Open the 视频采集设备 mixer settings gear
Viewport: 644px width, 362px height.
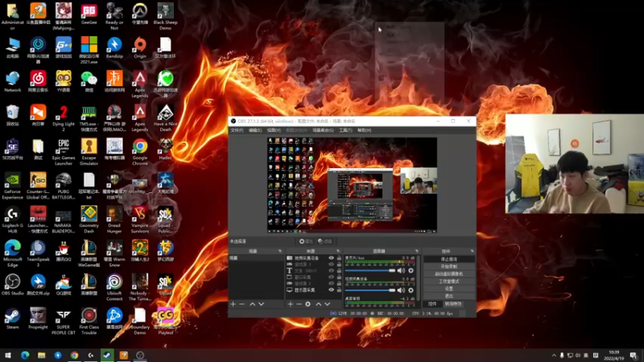411,290
